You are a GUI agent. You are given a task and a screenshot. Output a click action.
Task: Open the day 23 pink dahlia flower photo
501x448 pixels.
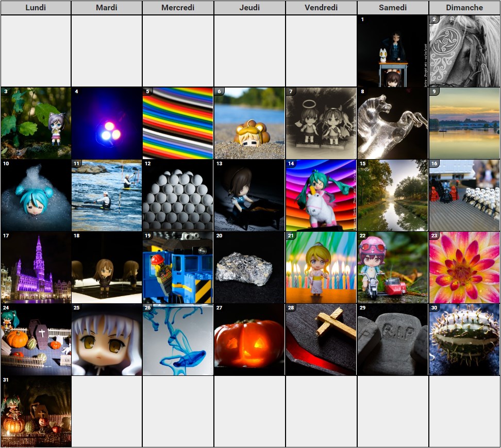pyautogui.click(x=464, y=268)
